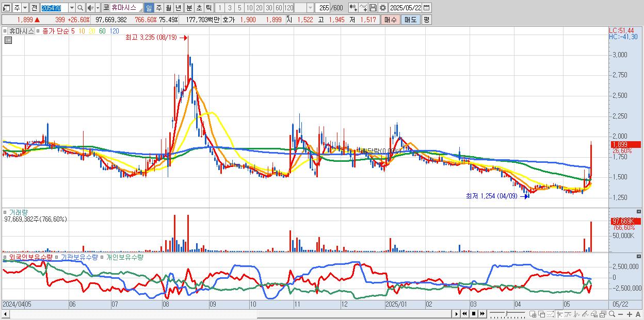Choose interval 60 button

279,8
